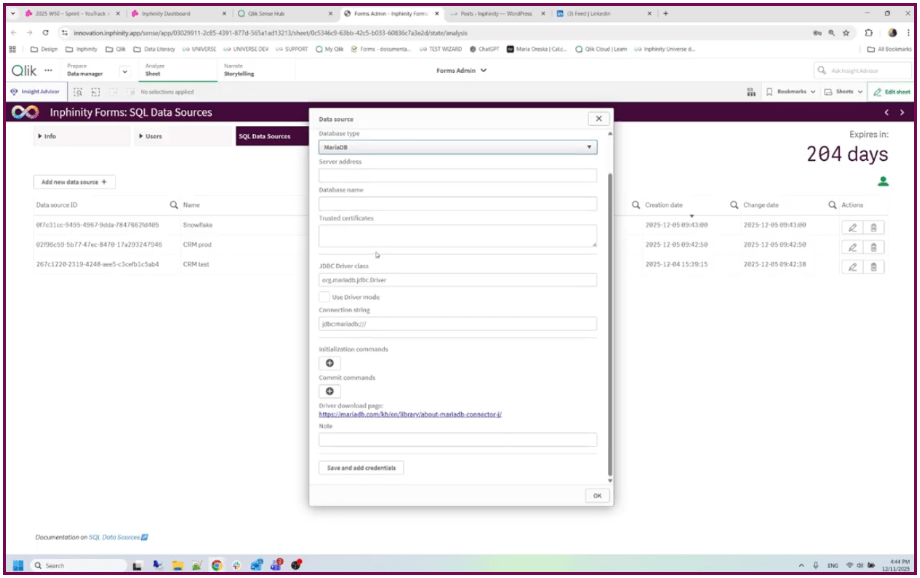Enable the Use Driver mode checkbox
Viewport: 920px width, 578px height.
click(x=324, y=297)
